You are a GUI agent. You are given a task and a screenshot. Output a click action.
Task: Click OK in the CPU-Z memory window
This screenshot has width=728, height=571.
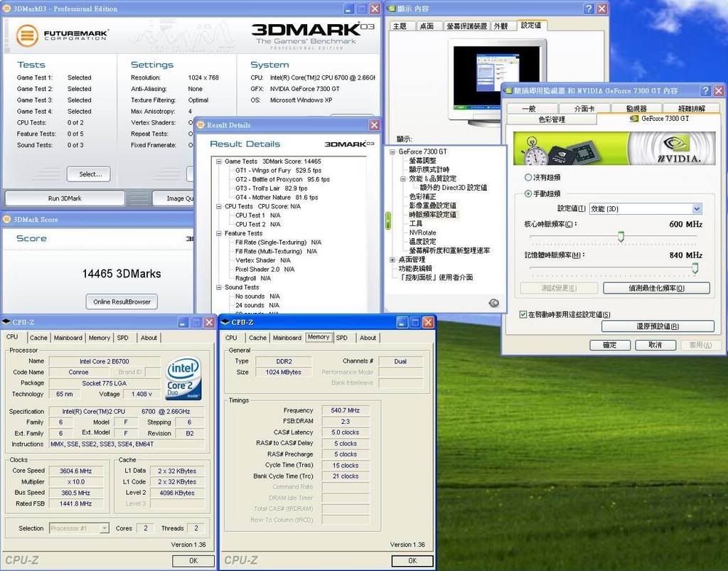pos(412,561)
